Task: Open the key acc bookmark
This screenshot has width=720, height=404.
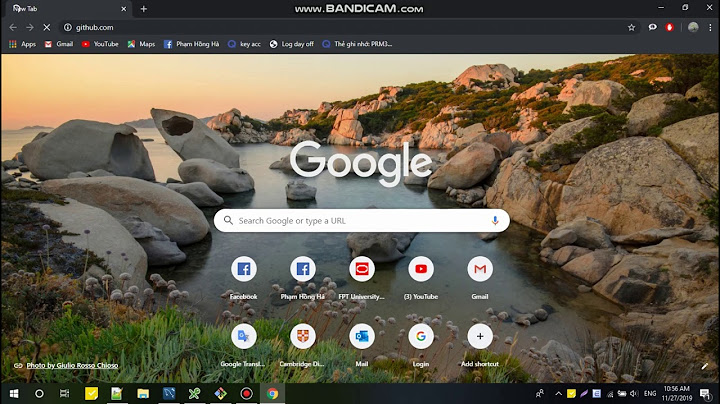Action: pos(244,44)
